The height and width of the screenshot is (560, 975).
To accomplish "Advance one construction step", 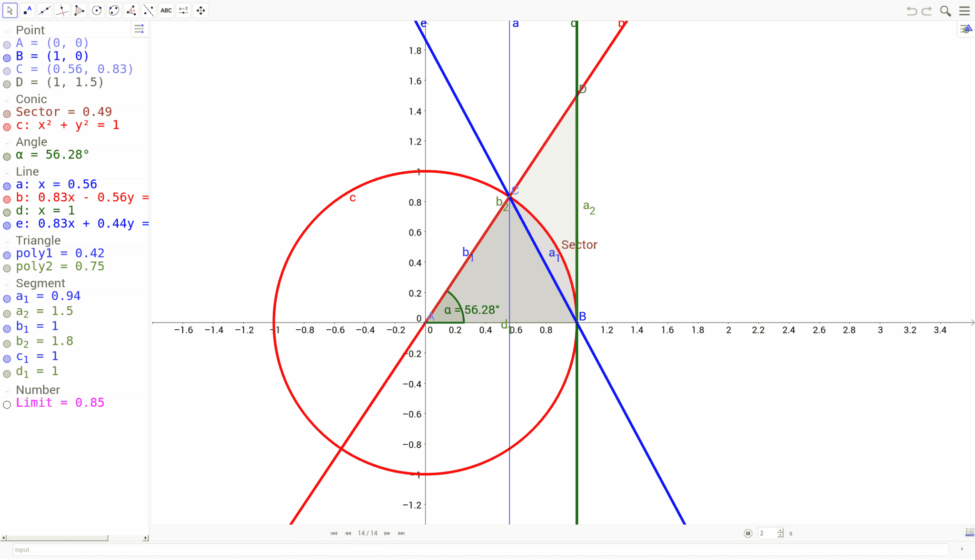I will [x=388, y=533].
